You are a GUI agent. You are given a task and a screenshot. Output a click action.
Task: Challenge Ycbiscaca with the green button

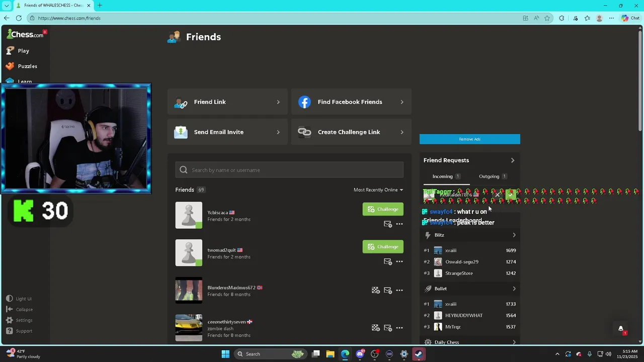click(383, 209)
